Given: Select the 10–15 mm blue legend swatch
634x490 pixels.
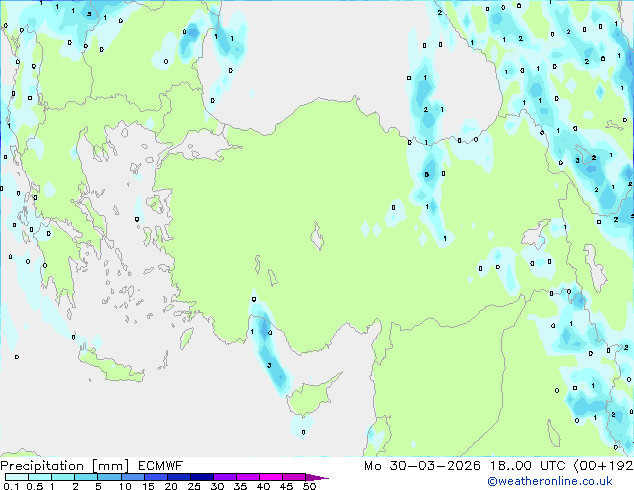Looking at the screenshot, I should [x=133, y=477].
